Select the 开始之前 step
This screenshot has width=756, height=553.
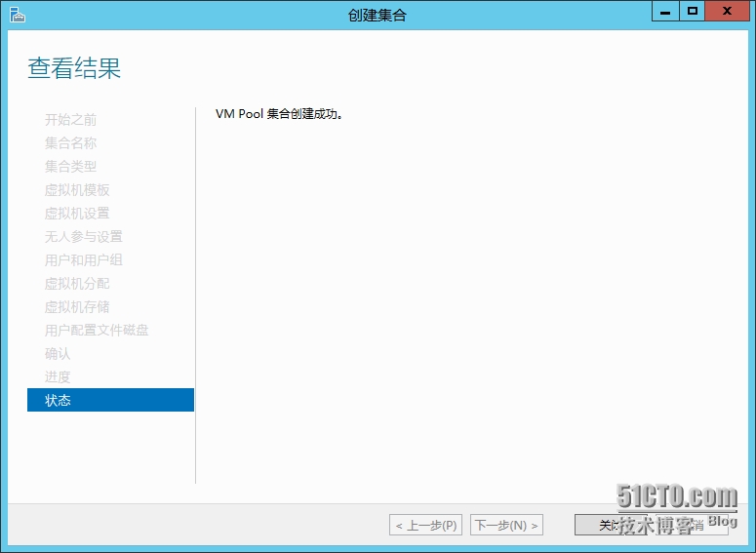(x=70, y=120)
